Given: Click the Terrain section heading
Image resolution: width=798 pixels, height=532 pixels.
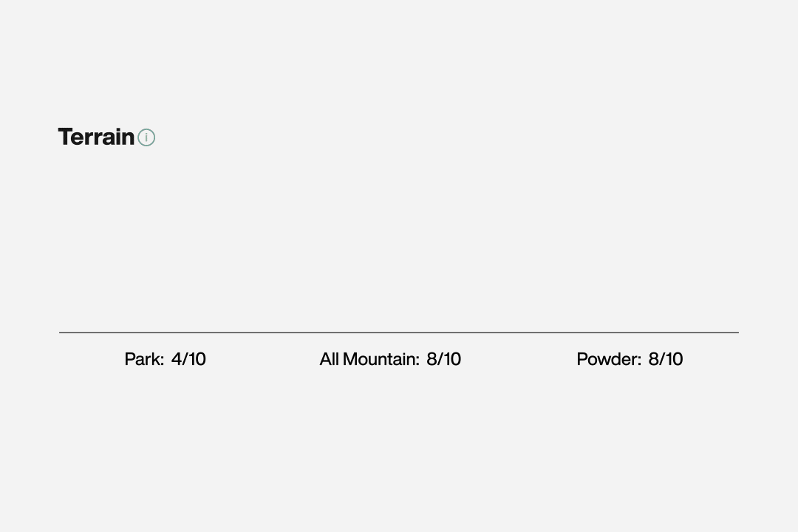Looking at the screenshot, I should pos(96,137).
